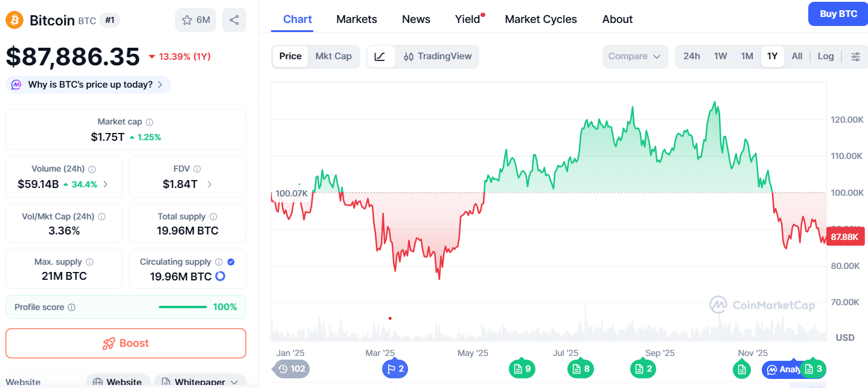The image size is (868, 388).
Task: Open the flag marker near Mar '25
Action: click(395, 369)
